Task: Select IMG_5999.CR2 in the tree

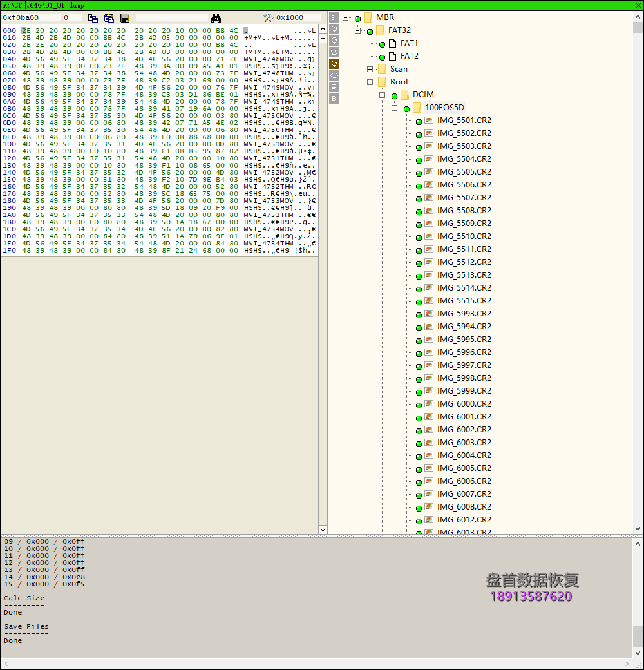Action: [464, 391]
